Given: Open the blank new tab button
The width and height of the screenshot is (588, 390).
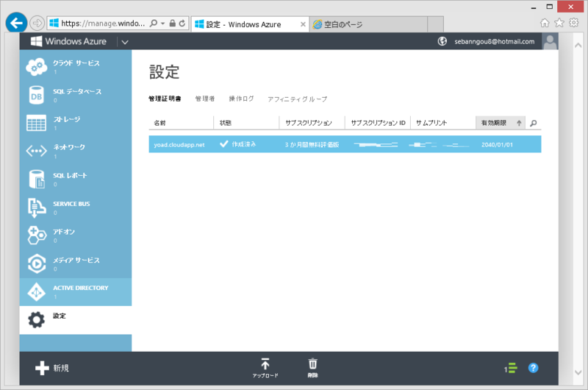Looking at the screenshot, I should pos(435,24).
